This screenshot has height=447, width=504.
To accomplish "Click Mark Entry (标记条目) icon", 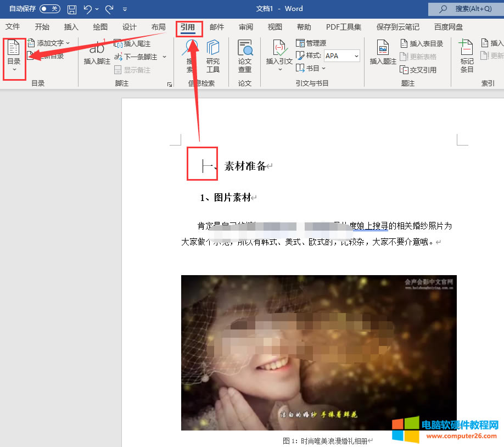I will 467,57.
